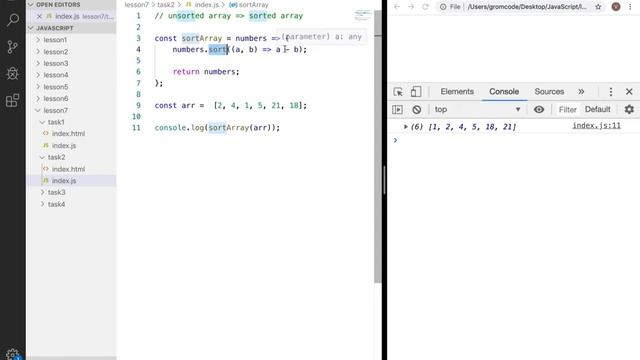Click the browser Forward arrow
Viewport: 640px width, 360px height.
click(411, 7)
